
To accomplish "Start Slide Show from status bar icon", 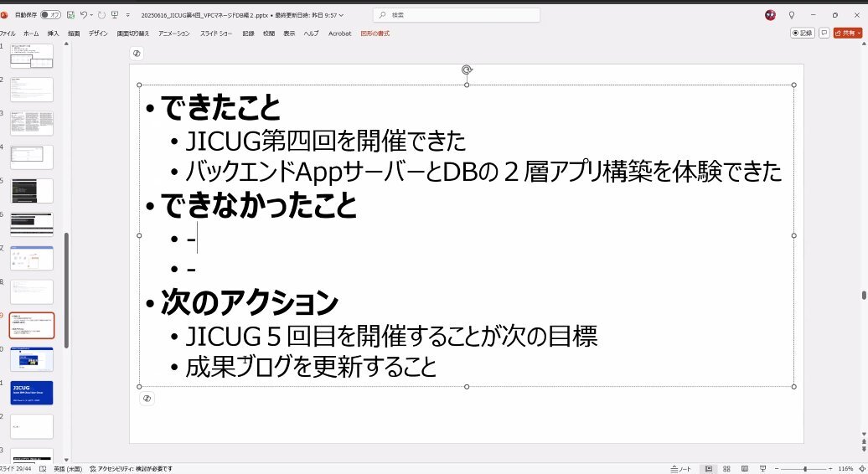I will pos(762,469).
